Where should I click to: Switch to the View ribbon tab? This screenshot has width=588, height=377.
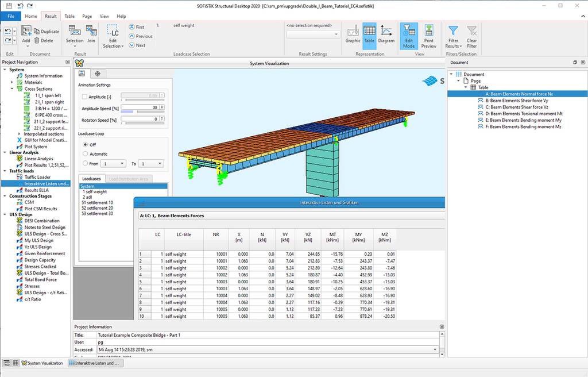pyautogui.click(x=105, y=16)
